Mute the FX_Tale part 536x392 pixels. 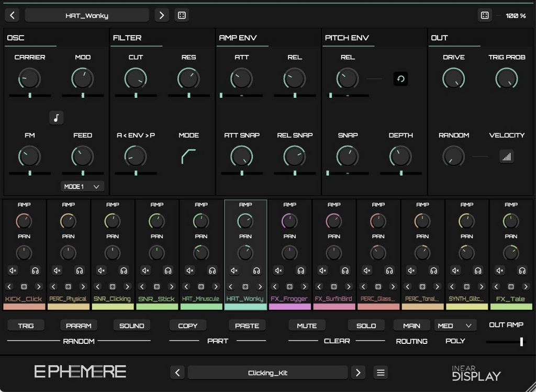tap(500, 271)
